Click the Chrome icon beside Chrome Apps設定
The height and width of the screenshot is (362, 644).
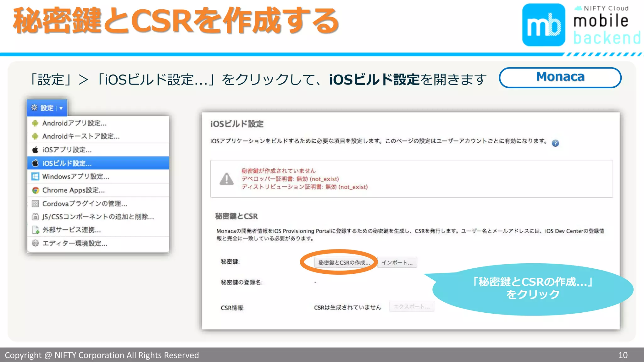pos(35,190)
